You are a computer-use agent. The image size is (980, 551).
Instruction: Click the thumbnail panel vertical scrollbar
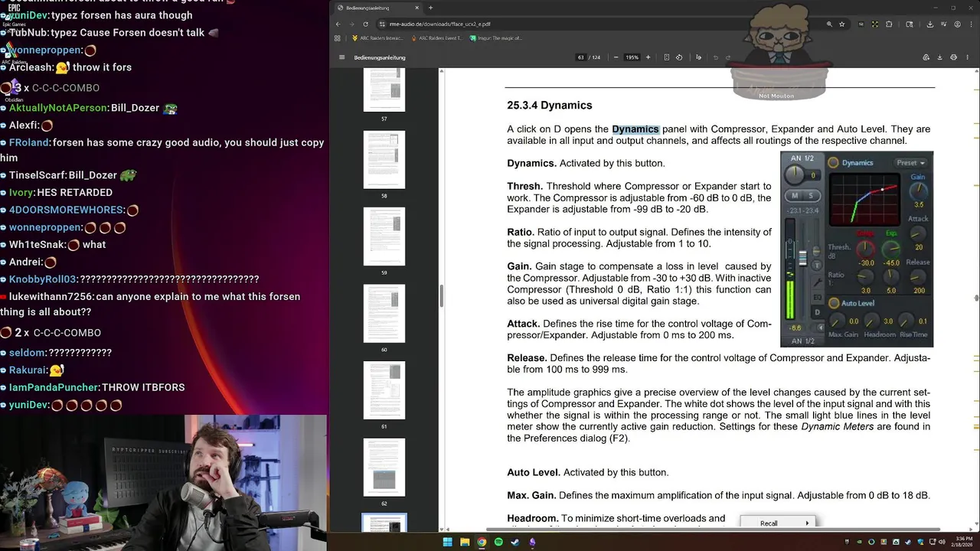441,295
